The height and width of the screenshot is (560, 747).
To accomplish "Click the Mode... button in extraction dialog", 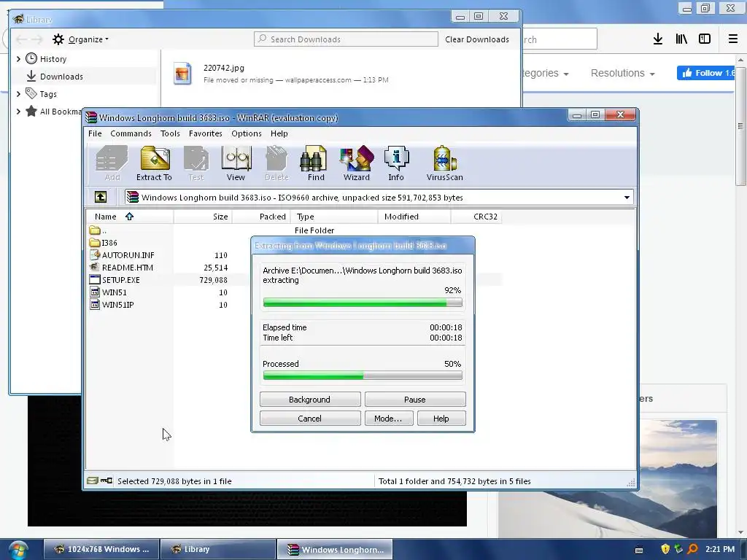I will 388,418.
